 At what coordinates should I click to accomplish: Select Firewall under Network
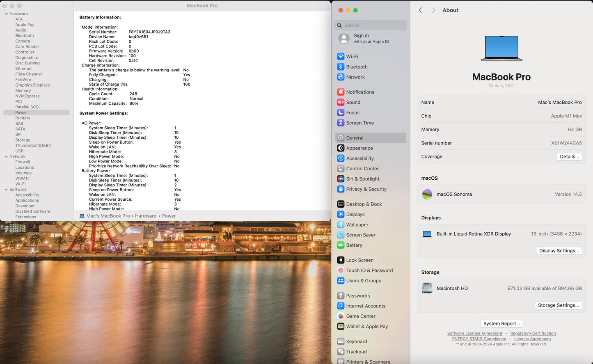pos(23,162)
